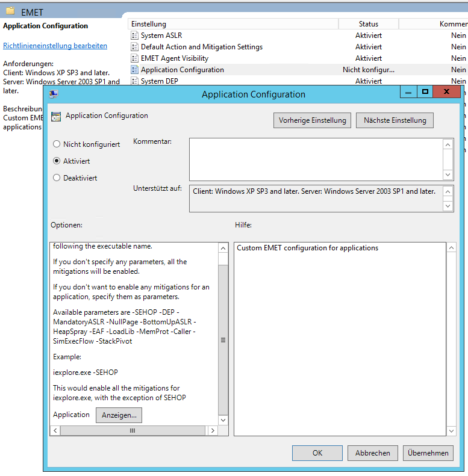This screenshot has height=476, width=468.
Task: Click the Einstellung column header
Action: coord(233,24)
